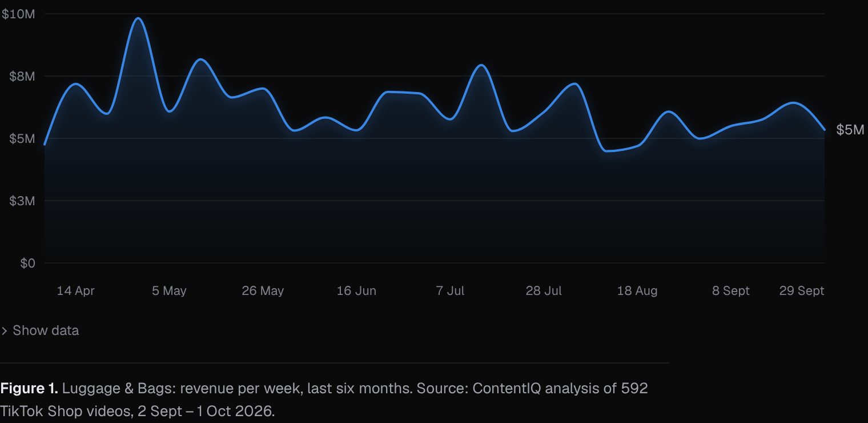Click the 14 Apr x-axis date
This screenshot has height=423, width=868.
pos(76,290)
